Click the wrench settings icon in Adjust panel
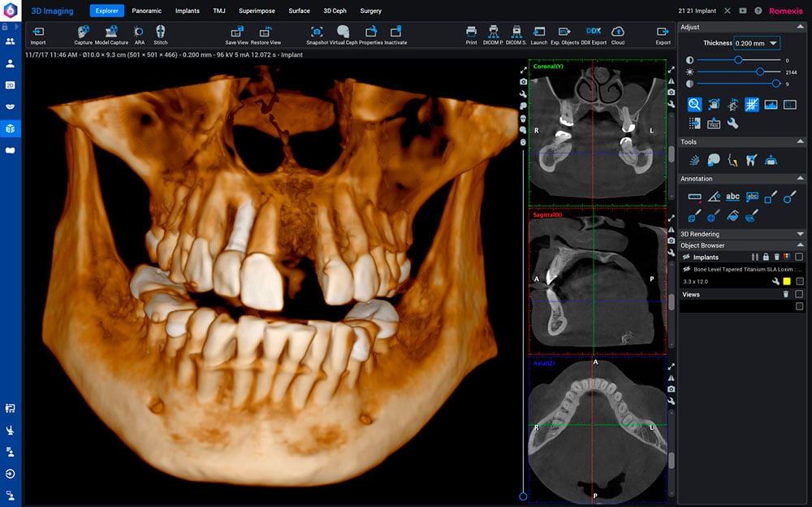The width and height of the screenshot is (812, 507). click(x=732, y=123)
